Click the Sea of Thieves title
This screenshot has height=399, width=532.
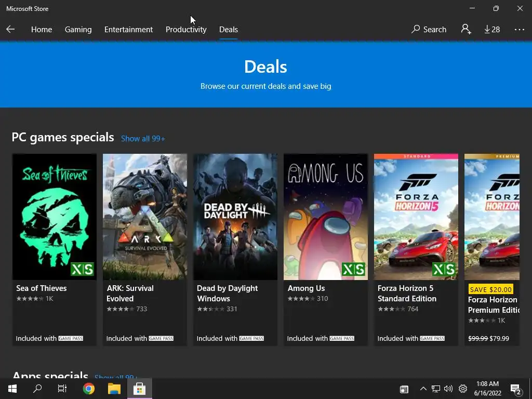42,288
